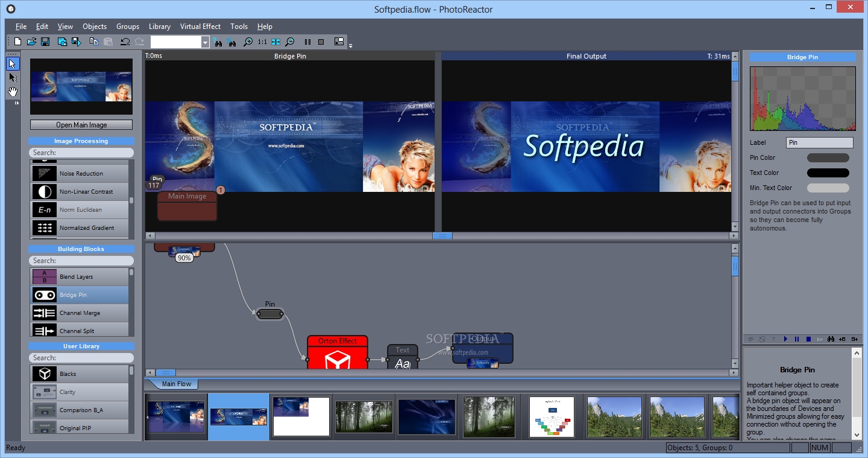The width and height of the screenshot is (868, 458).
Task: Open the File menu
Action: click(21, 27)
